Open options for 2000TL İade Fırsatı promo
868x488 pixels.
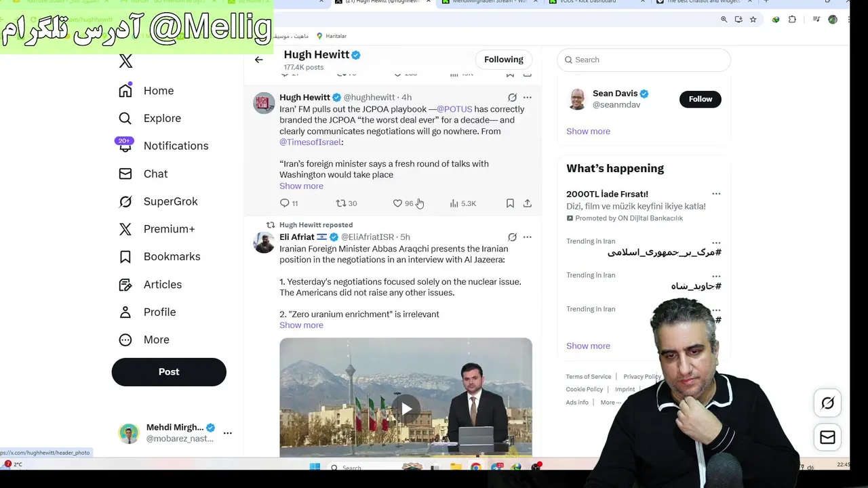(716, 194)
